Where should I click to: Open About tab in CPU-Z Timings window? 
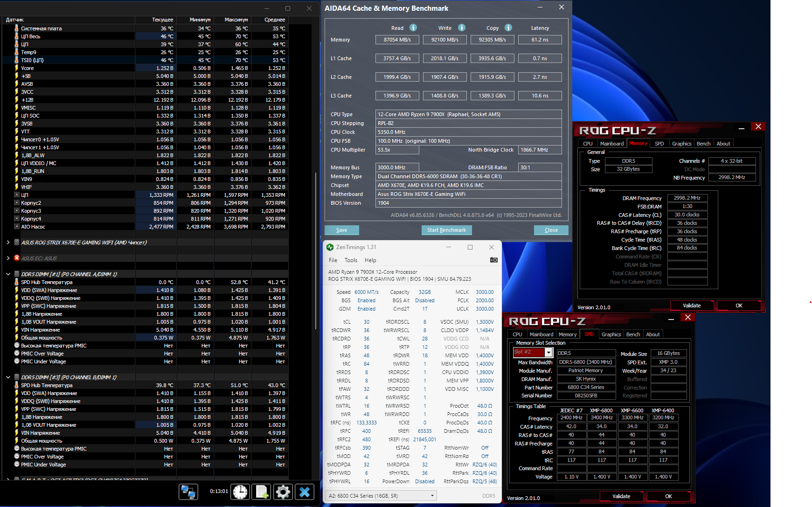tap(723, 144)
